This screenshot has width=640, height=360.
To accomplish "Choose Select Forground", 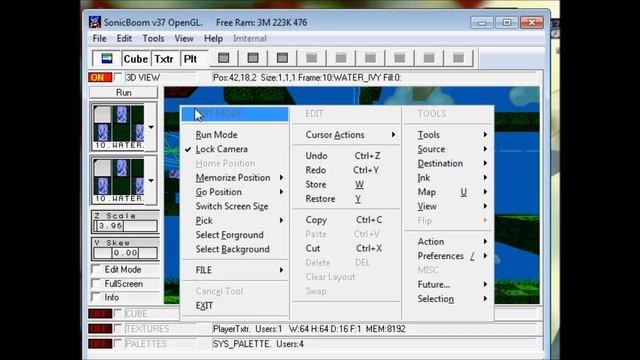I will pyautogui.click(x=235, y=235).
